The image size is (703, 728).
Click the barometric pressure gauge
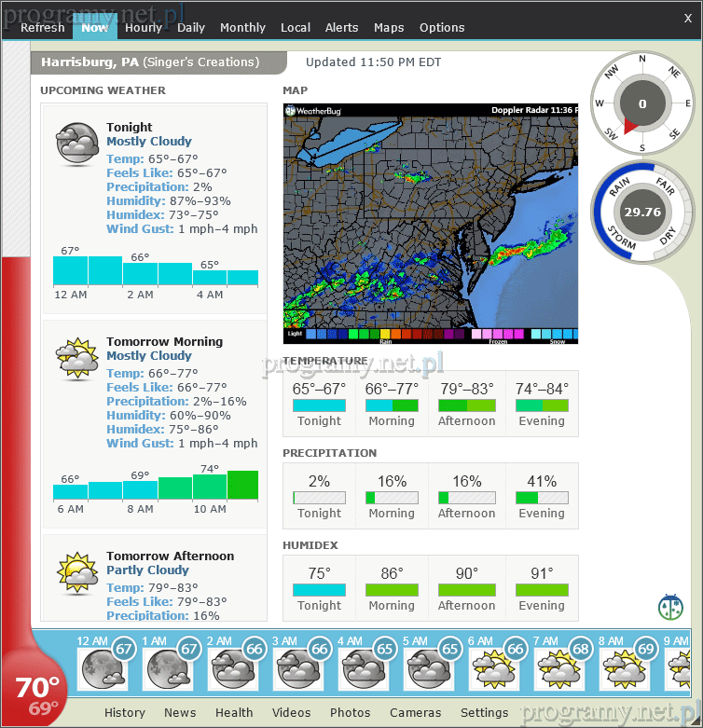tap(641, 212)
